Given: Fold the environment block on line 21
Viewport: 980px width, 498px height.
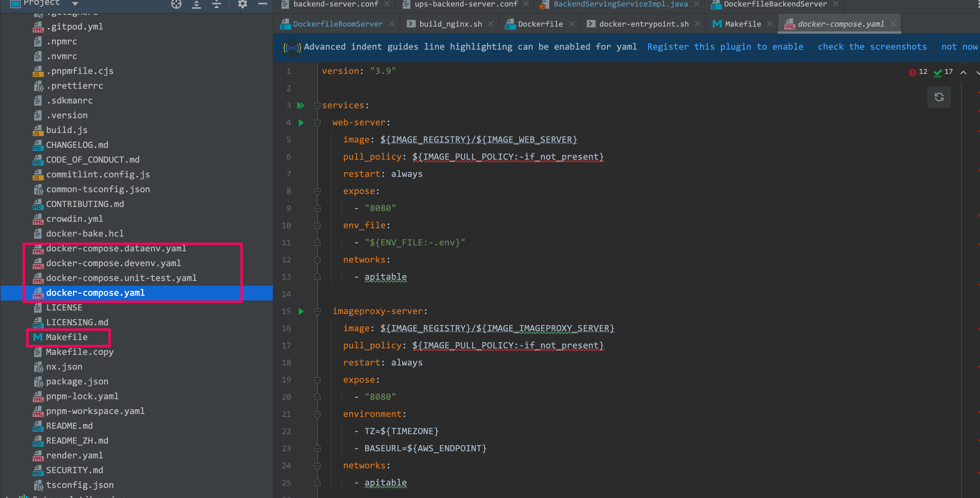Looking at the screenshot, I should click(x=317, y=414).
